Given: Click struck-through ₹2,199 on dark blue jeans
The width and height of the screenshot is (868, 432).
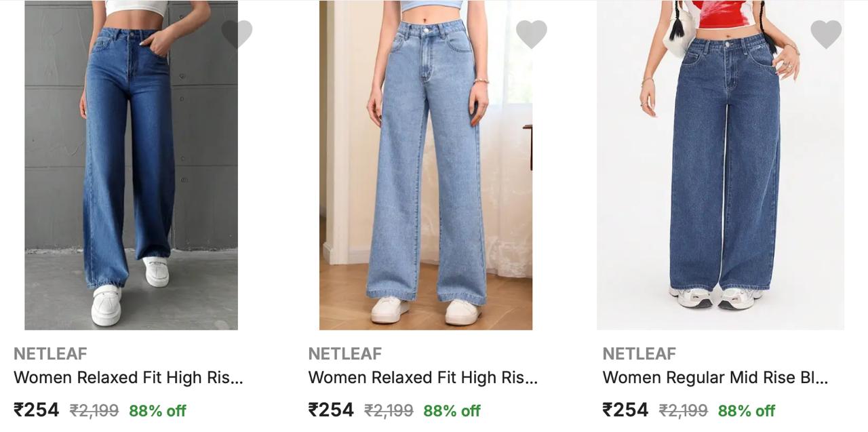Looking at the screenshot, I should pos(94,411).
